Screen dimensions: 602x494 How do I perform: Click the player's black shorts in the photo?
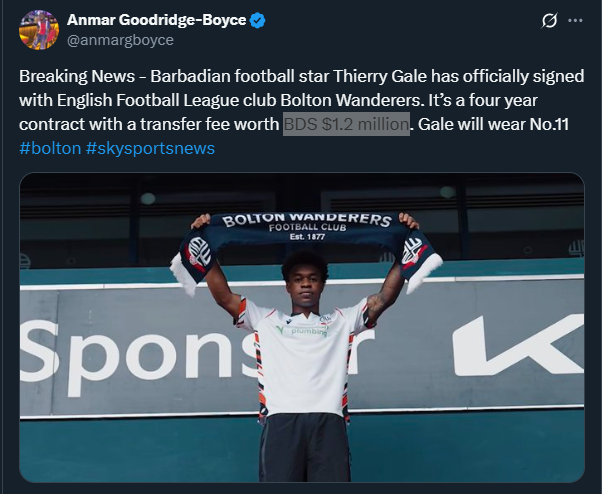[305, 447]
